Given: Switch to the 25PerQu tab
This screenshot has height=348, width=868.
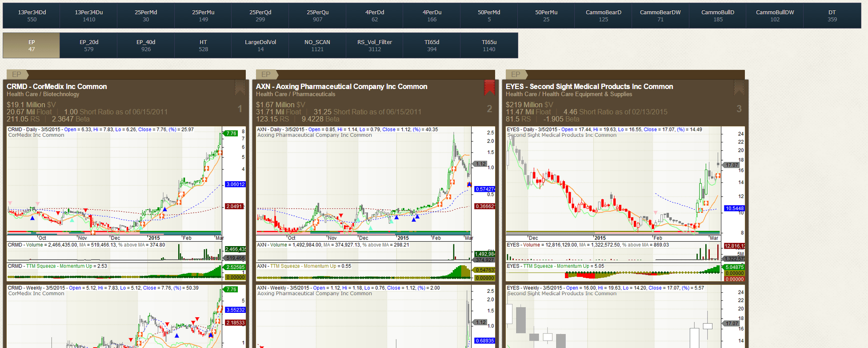Looking at the screenshot, I should click(x=317, y=16).
